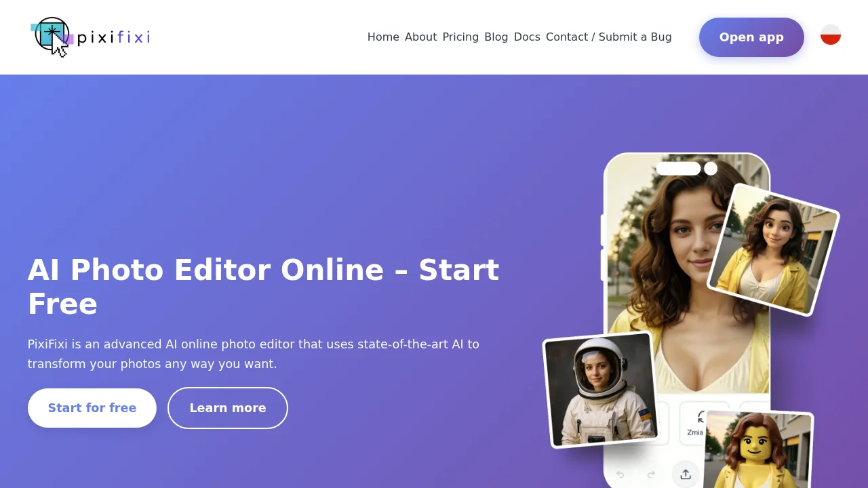Select the LEGO figure thumbnail
The width and height of the screenshot is (868, 488).
757,450
